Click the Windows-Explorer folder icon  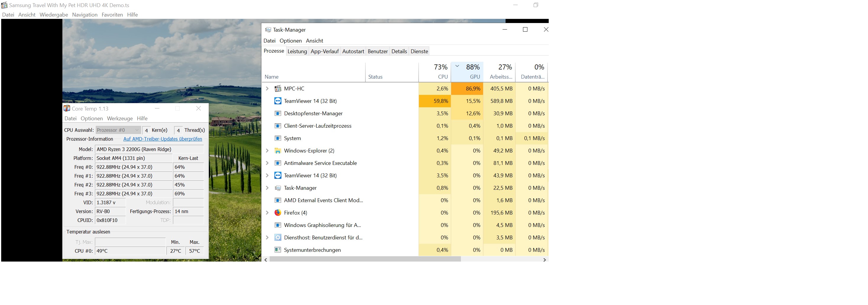point(278,151)
